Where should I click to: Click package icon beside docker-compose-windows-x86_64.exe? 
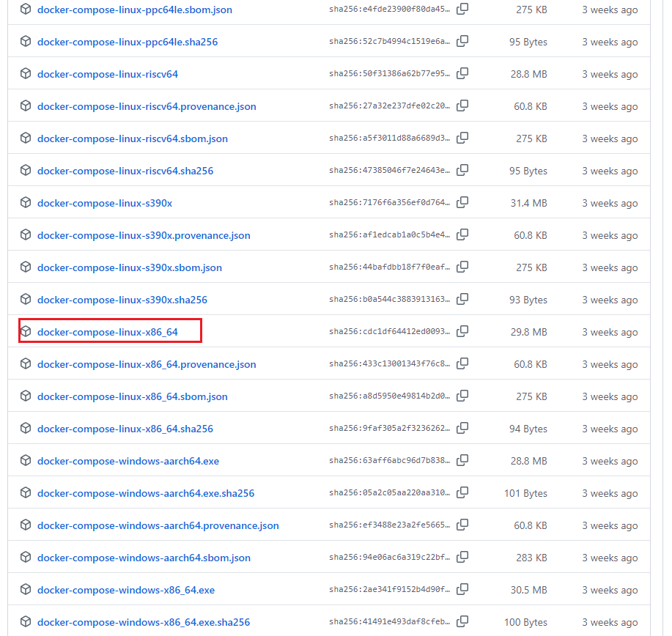(26, 589)
